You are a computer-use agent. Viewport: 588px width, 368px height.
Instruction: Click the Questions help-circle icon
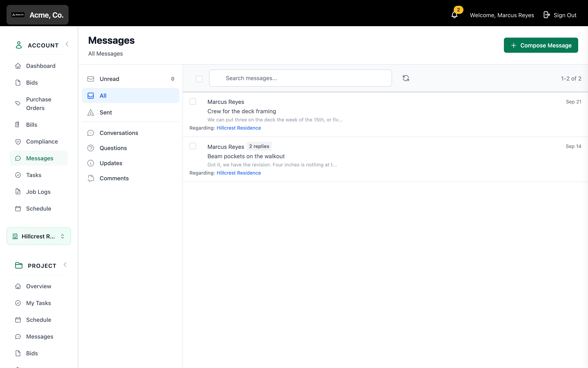pyautogui.click(x=91, y=148)
